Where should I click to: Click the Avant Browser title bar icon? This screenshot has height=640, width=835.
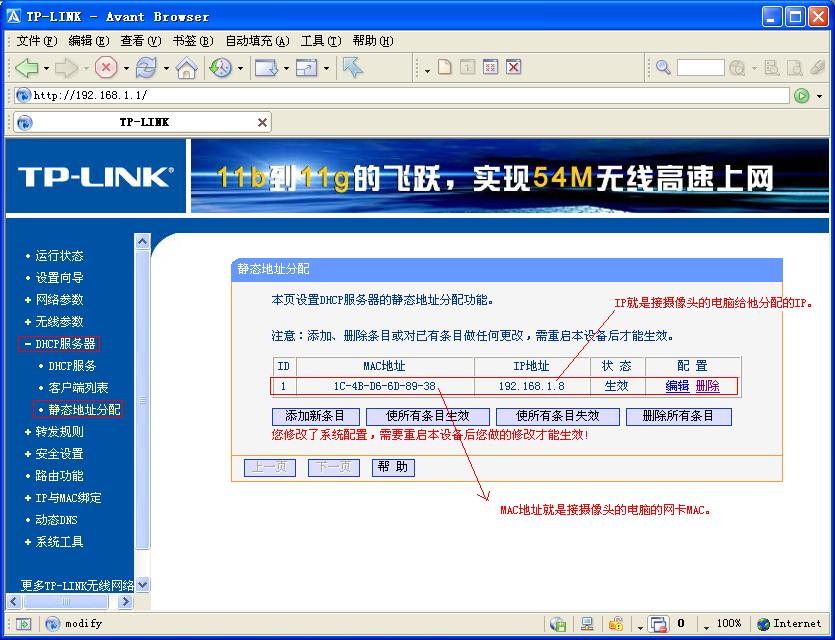[13, 17]
